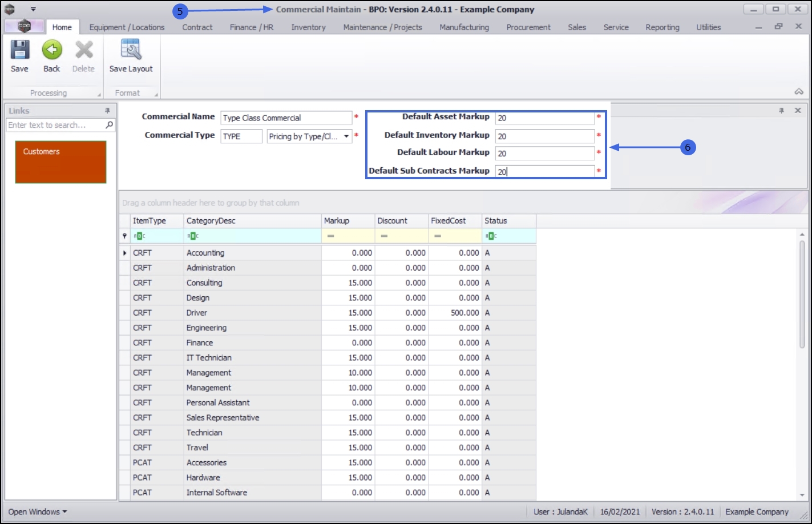Click the search magnifier in Links panel

(x=109, y=125)
